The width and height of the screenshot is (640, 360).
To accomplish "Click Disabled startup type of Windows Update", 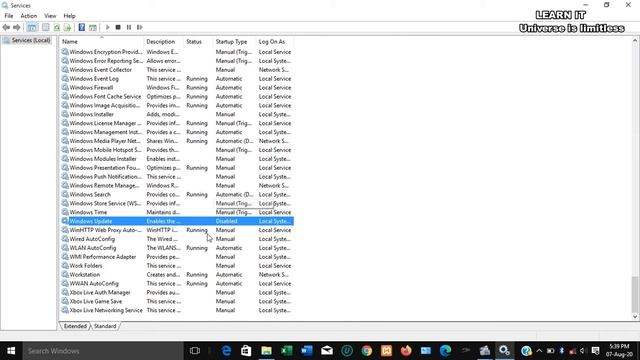I will click(227, 221).
